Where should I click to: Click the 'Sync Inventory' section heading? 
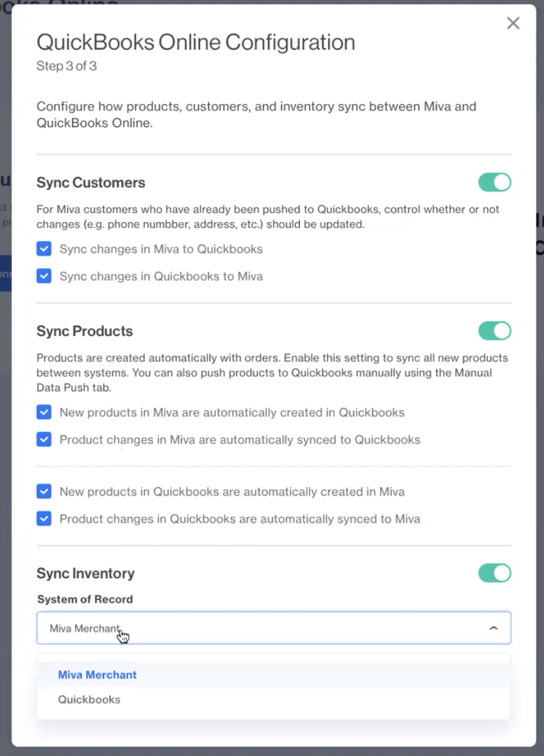[85, 573]
